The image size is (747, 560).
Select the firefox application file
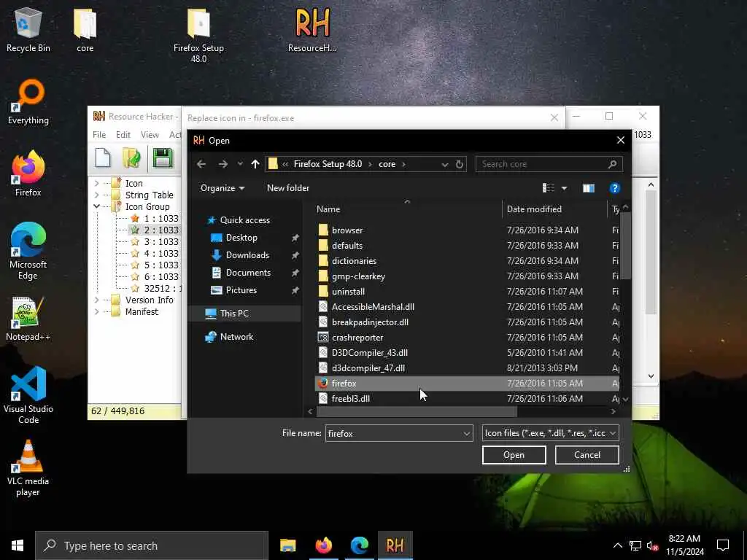click(x=467, y=384)
